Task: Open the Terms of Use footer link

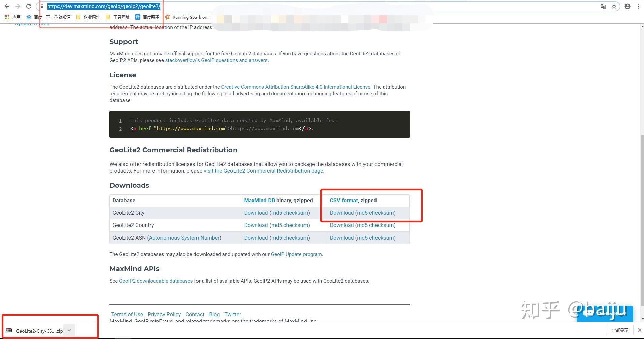Action: [127, 315]
